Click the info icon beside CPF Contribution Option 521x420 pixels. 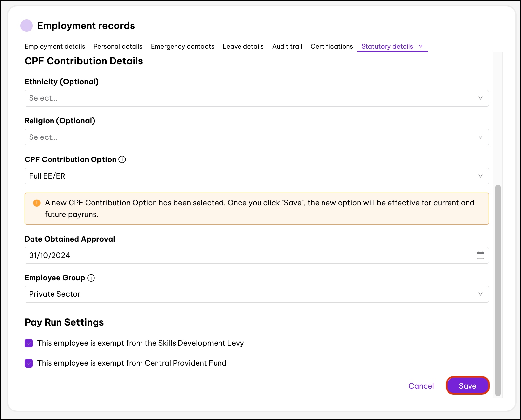pos(122,159)
